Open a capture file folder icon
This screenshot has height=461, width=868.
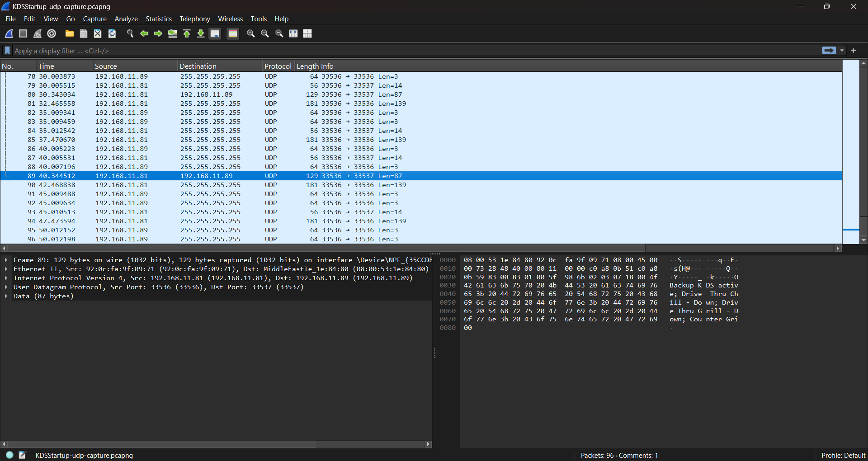pyautogui.click(x=70, y=33)
